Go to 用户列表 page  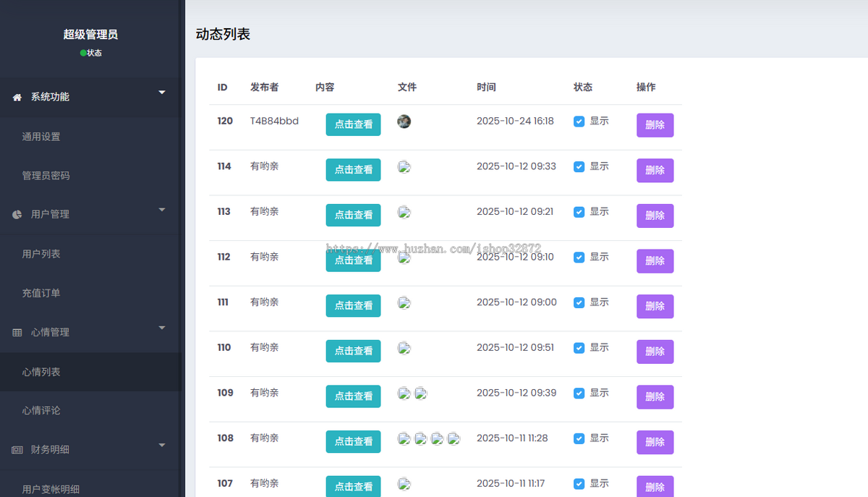click(x=41, y=254)
